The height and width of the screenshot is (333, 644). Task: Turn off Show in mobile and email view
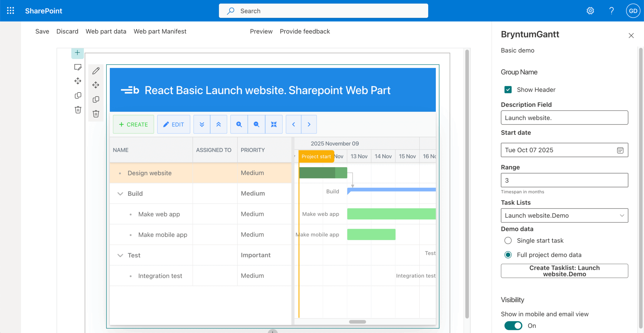pyautogui.click(x=513, y=326)
